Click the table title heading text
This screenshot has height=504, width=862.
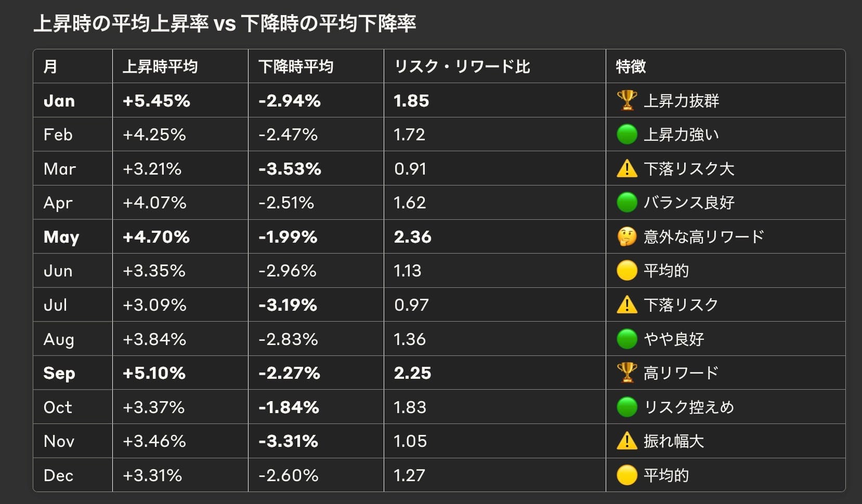point(225,24)
